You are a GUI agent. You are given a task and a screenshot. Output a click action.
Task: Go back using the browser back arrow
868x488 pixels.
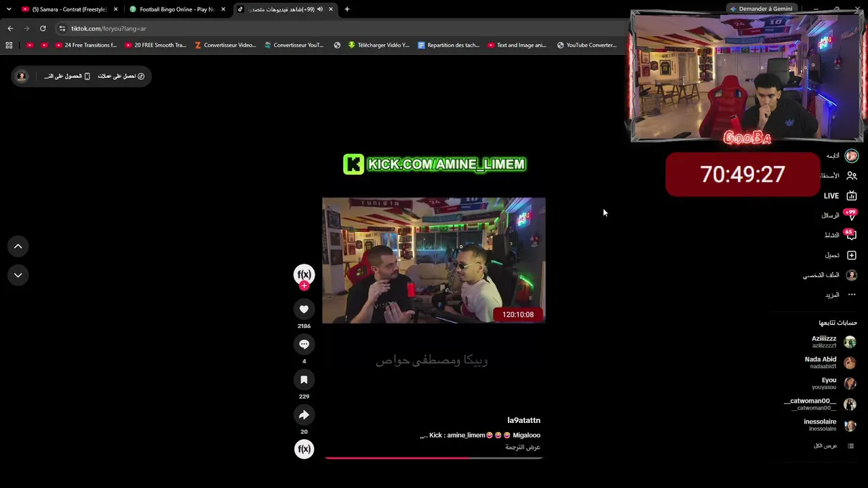(10, 28)
